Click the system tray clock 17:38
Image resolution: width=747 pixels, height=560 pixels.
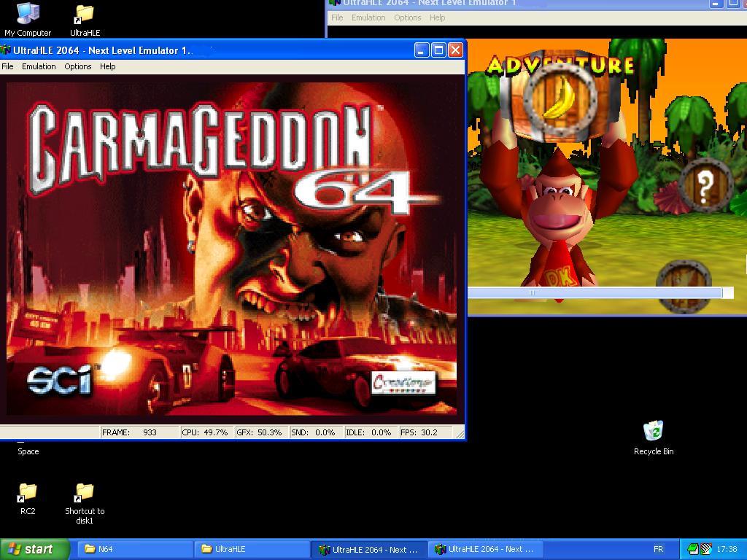pos(727,549)
